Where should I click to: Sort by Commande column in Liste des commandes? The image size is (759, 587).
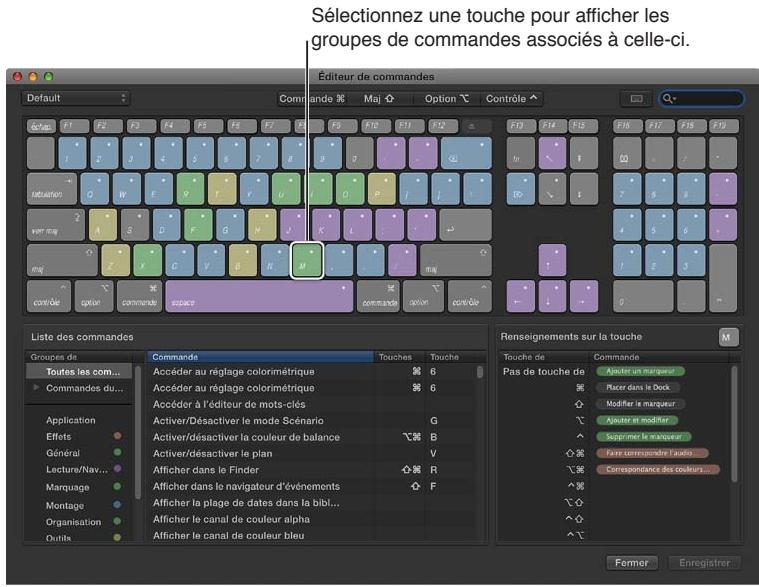[x=260, y=357]
